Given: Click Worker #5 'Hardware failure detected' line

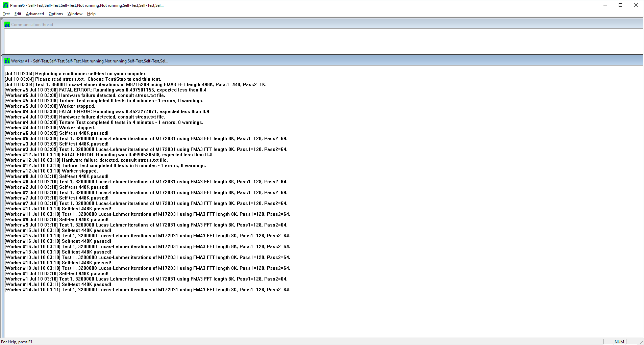Looking at the screenshot, I should (85, 95).
